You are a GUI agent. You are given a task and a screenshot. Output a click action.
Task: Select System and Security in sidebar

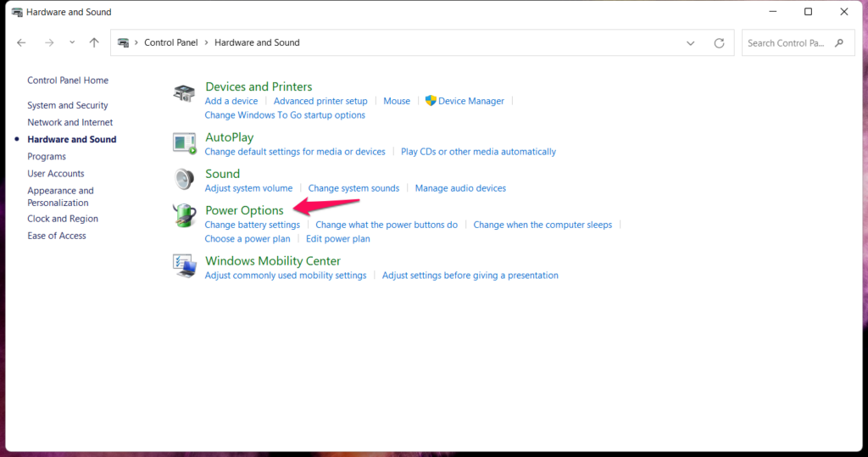(68, 105)
